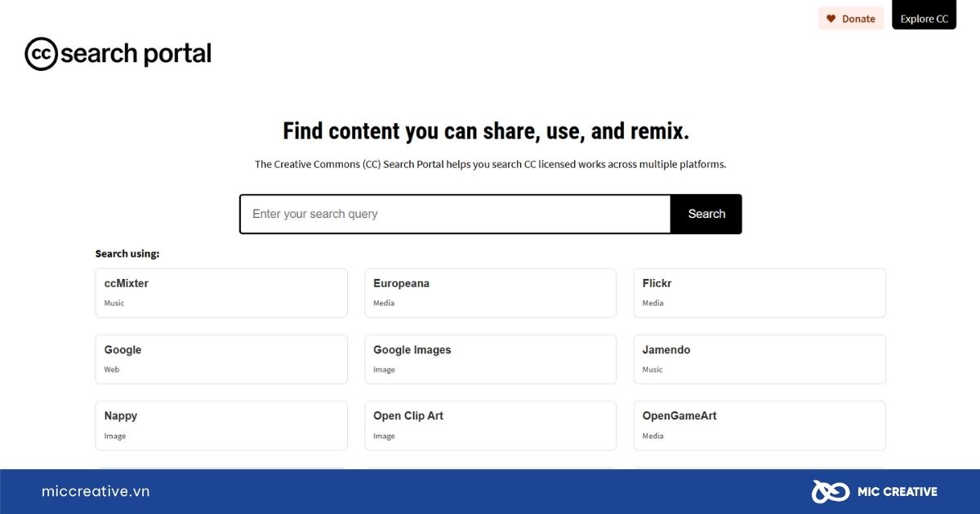The image size is (980, 514).
Task: Click the MIC CREATIVE brand name
Action: tap(896, 491)
